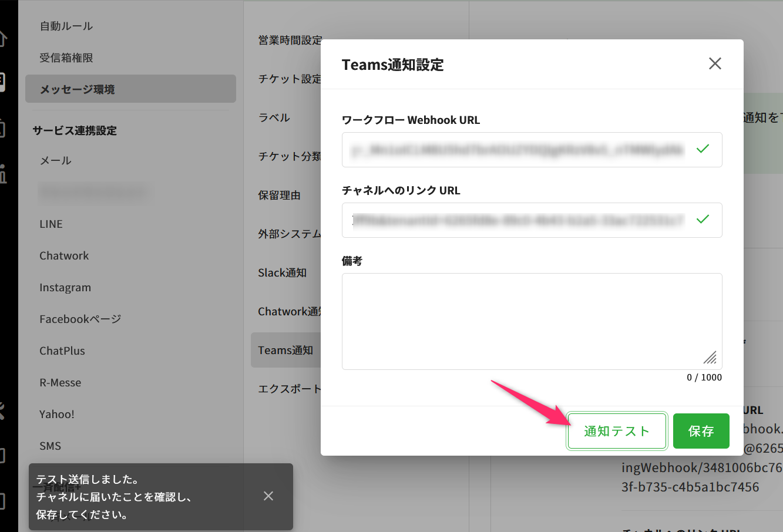Screen dimensions: 783x532
Task: Focus the ワークフロー Webhook URL field
Action: pyautogui.click(x=532, y=150)
